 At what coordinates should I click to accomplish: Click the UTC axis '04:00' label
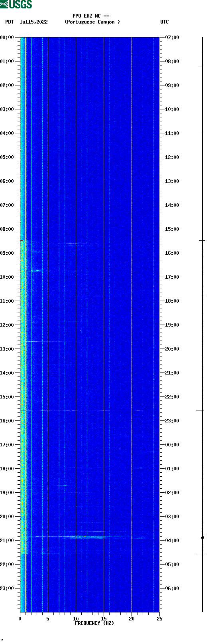[x=172, y=541]
